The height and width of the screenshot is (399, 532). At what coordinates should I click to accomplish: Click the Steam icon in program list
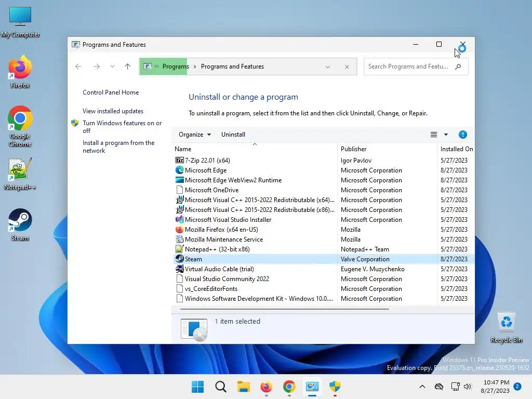[179, 259]
